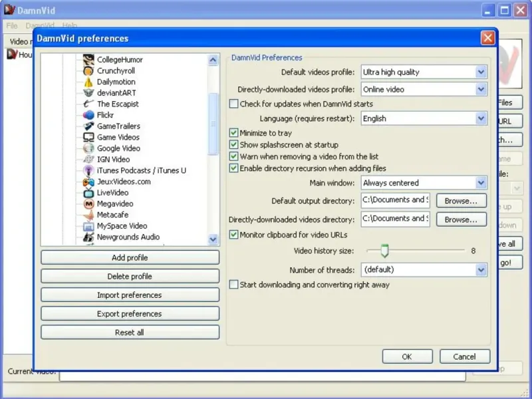Pick the Flickr icon
The height and width of the screenshot is (399, 532).
pyautogui.click(x=88, y=115)
